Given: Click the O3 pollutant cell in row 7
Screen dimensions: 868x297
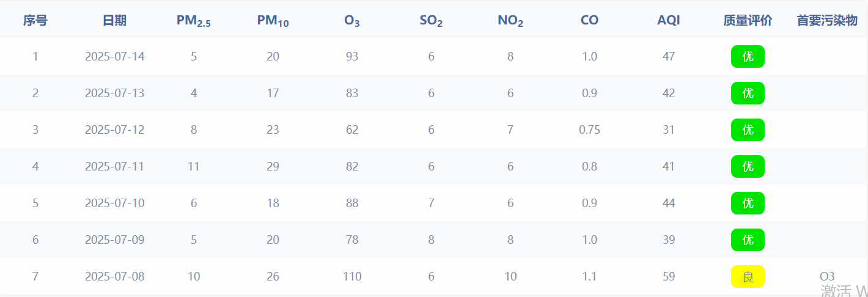Looking at the screenshot, I should click(827, 276).
